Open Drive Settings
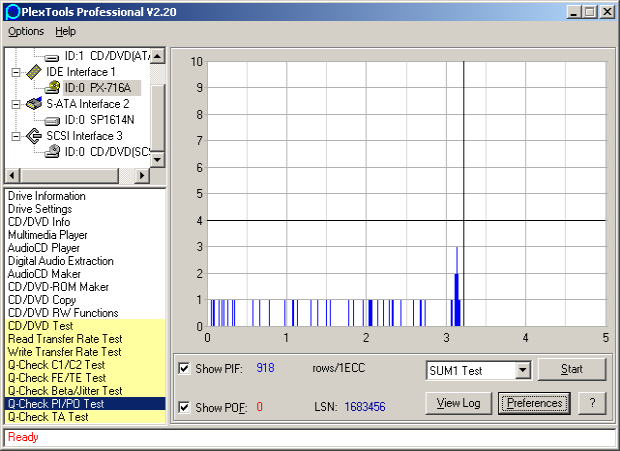This screenshot has height=451, width=620. point(40,209)
